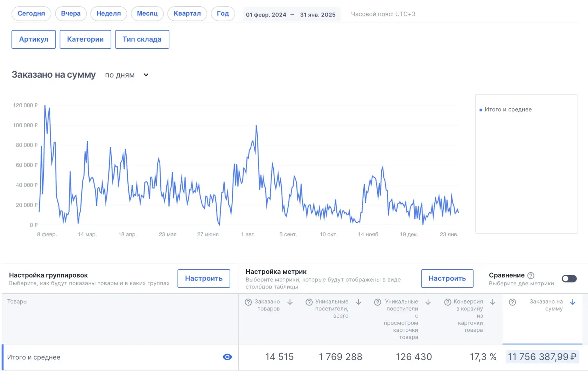Select the Сегодня period

tap(31, 14)
